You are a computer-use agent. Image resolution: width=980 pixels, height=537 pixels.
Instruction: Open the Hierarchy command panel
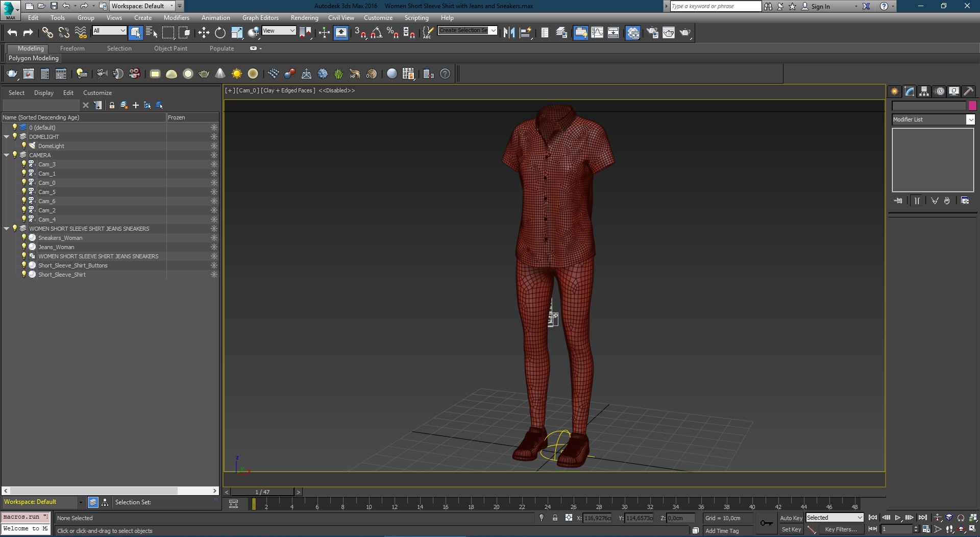(924, 91)
